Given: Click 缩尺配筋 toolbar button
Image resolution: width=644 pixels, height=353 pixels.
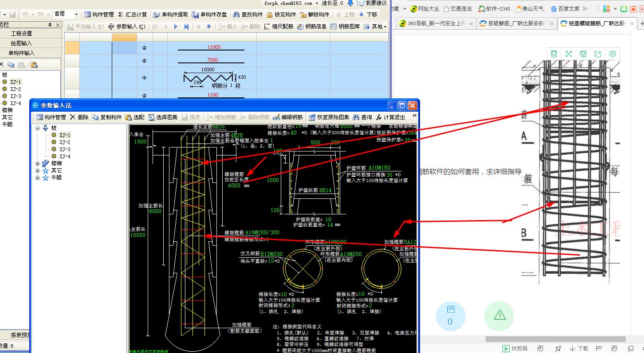Looking at the screenshot, I should coord(279,27).
